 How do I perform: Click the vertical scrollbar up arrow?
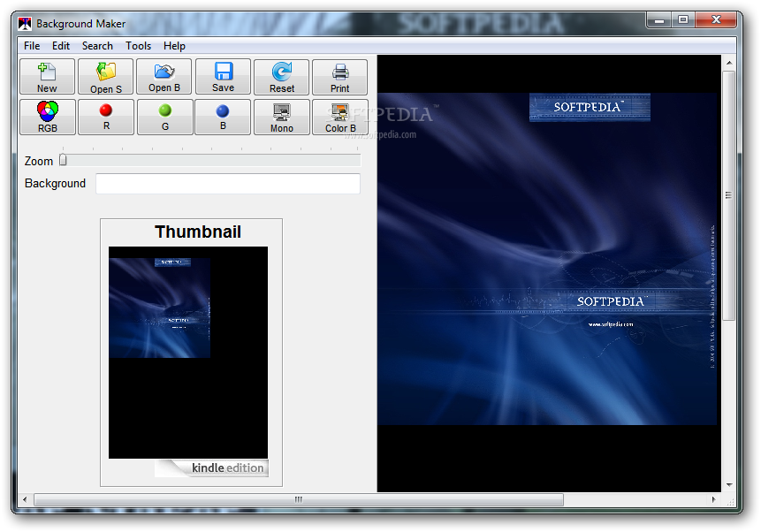729,63
